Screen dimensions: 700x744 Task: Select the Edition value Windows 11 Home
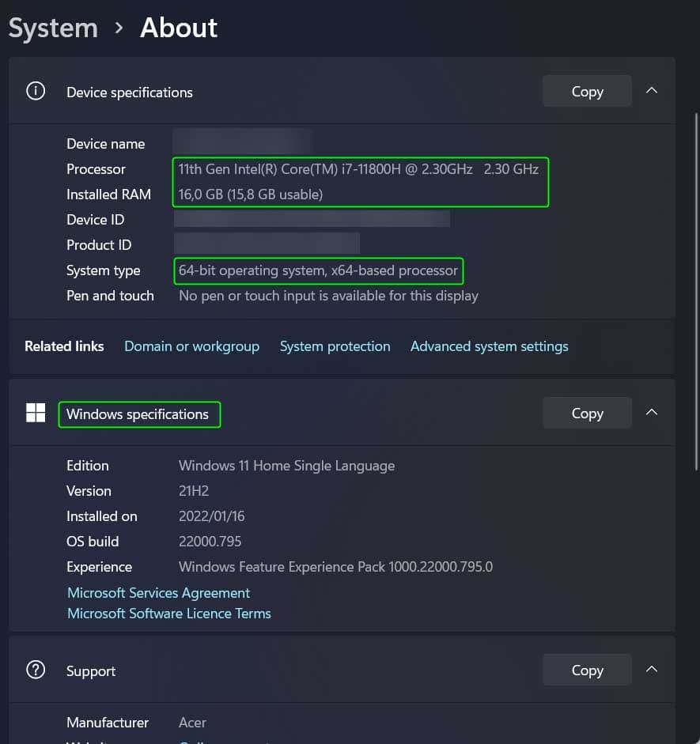pyautogui.click(x=286, y=466)
